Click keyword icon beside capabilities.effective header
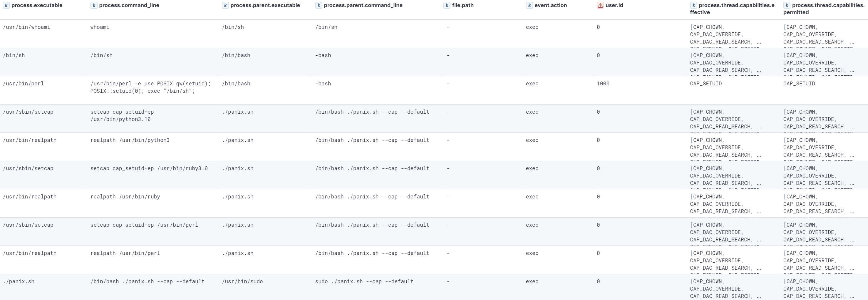The image size is (868, 300). pyautogui.click(x=693, y=5)
